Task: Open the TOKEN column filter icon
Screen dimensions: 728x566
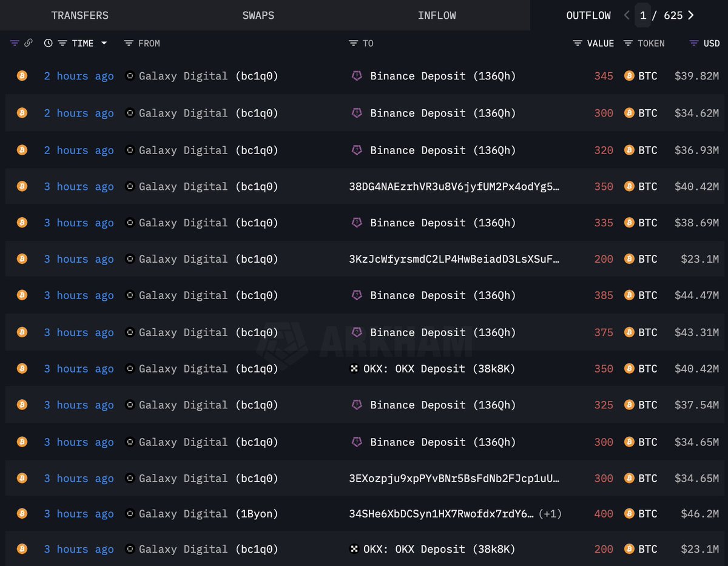Action: [628, 43]
